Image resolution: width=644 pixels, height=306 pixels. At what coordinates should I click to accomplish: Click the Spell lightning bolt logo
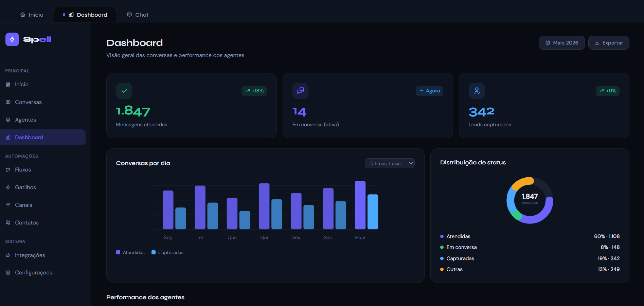click(12, 39)
